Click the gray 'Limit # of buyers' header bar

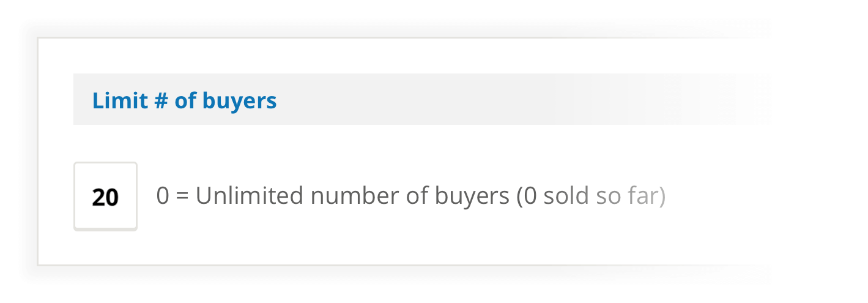coord(421,99)
